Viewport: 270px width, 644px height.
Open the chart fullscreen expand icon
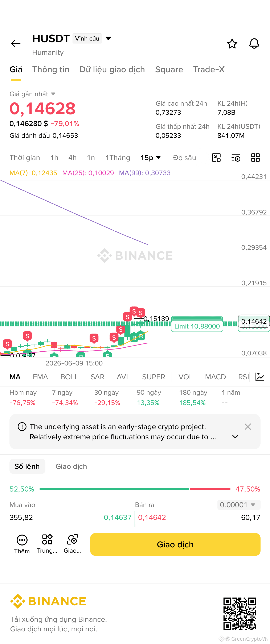(216, 158)
